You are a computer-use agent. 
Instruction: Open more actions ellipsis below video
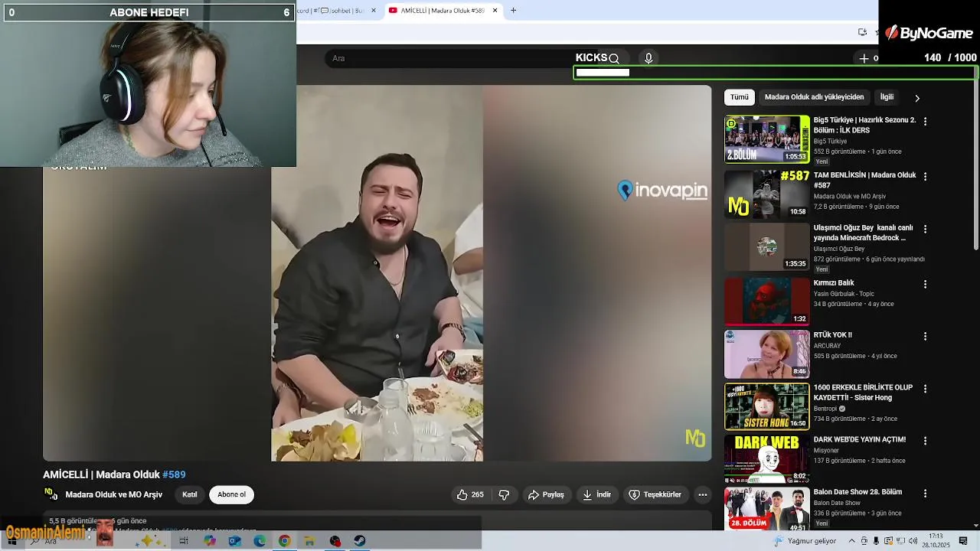[702, 494]
